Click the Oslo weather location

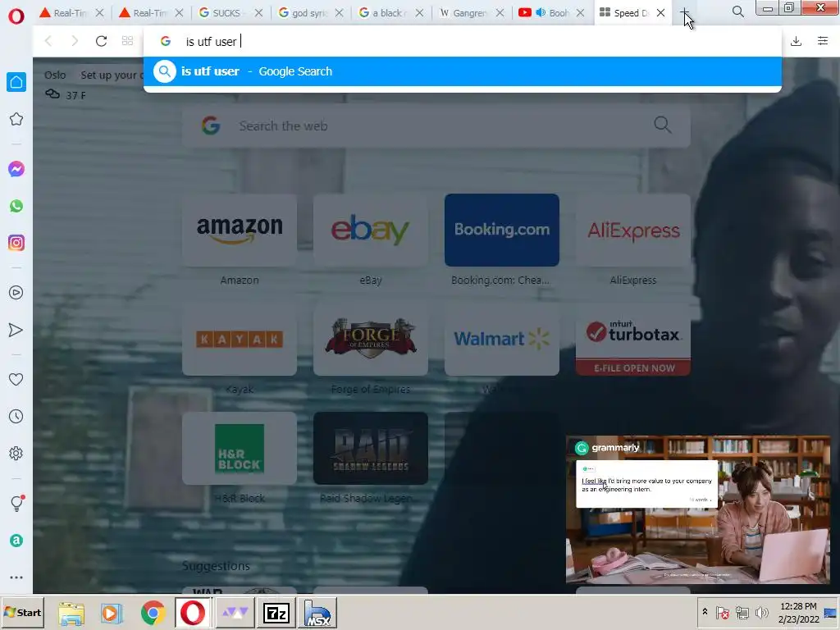tap(55, 75)
